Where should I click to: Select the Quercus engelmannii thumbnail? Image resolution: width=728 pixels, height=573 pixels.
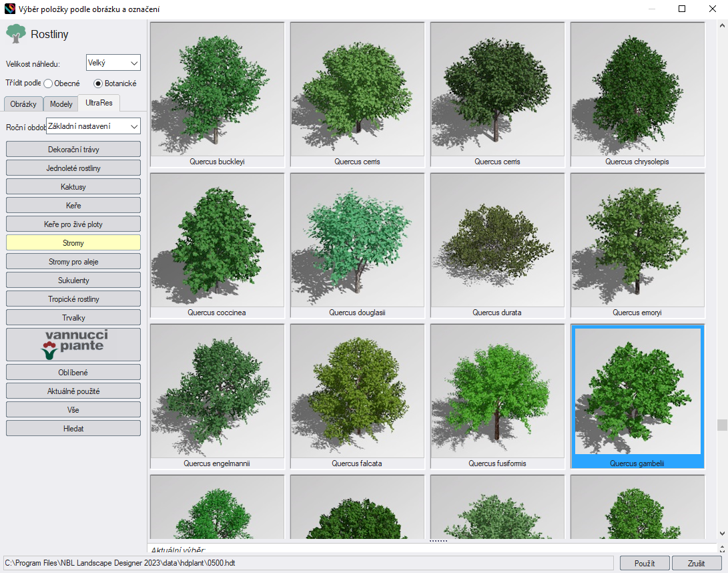(x=218, y=397)
